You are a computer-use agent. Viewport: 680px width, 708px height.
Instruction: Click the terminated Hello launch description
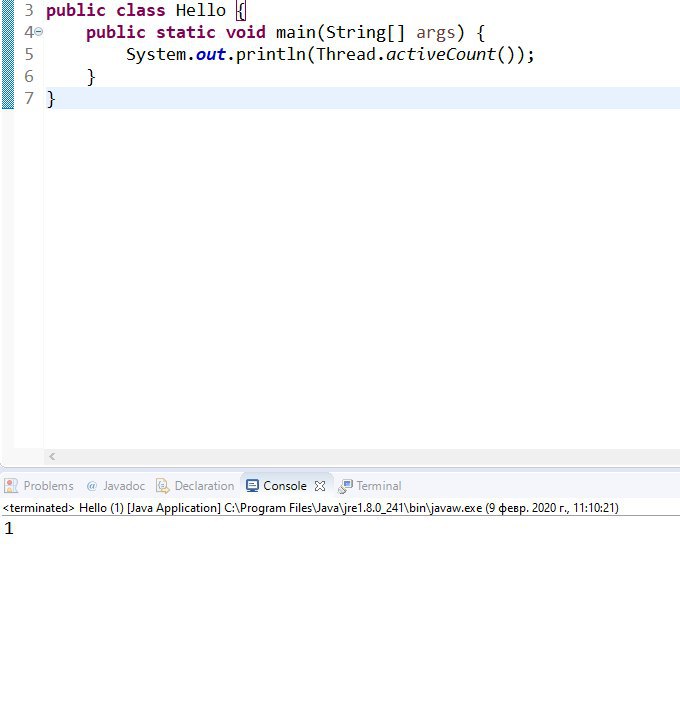311,508
